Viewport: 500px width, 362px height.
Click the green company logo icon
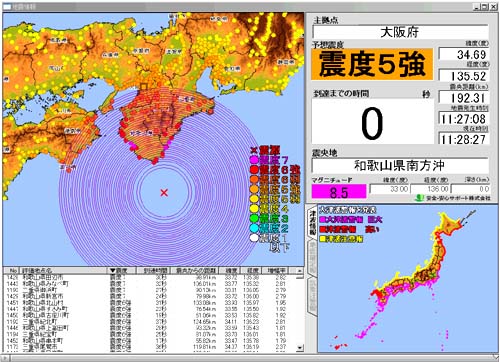tap(419, 198)
